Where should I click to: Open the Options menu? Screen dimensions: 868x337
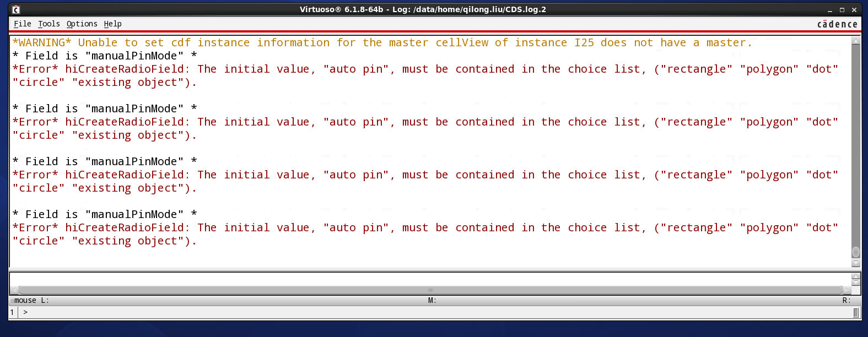(82, 24)
